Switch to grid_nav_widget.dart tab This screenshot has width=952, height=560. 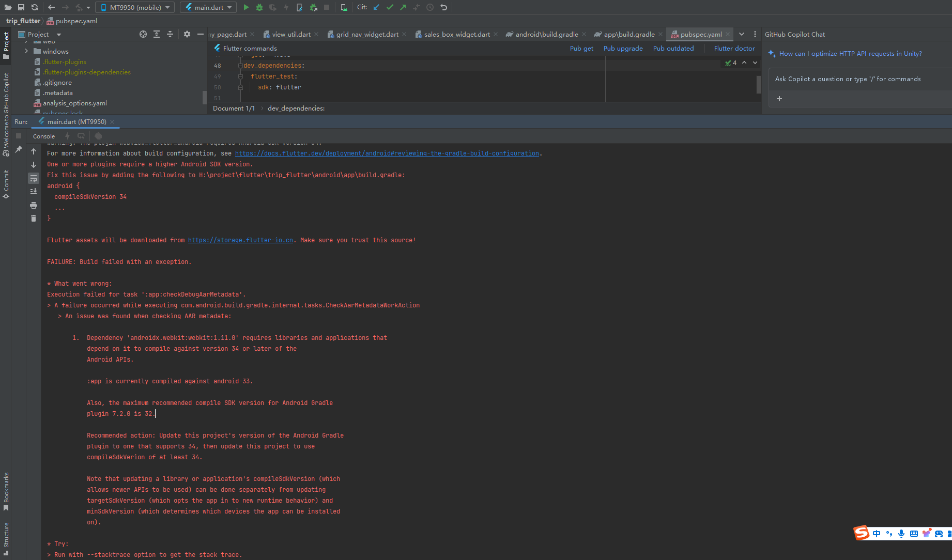[367, 34]
